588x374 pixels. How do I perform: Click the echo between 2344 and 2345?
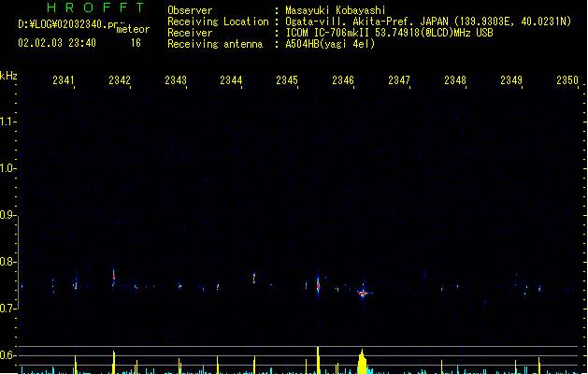pyautogui.click(x=254, y=278)
